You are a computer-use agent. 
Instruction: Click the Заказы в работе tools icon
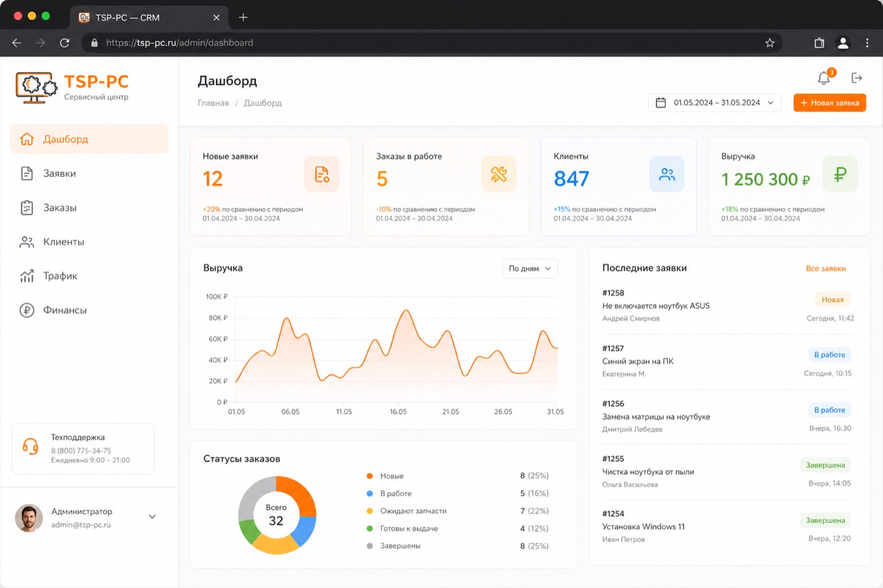click(x=498, y=174)
